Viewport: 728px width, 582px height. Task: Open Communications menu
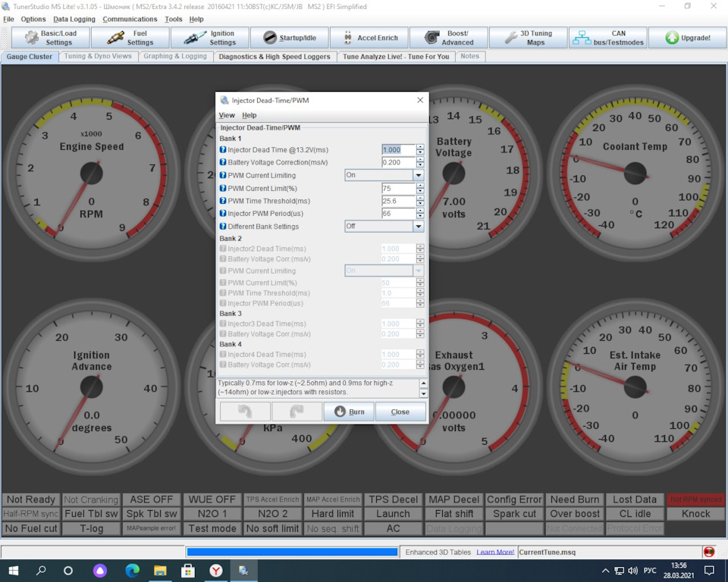pyautogui.click(x=130, y=19)
